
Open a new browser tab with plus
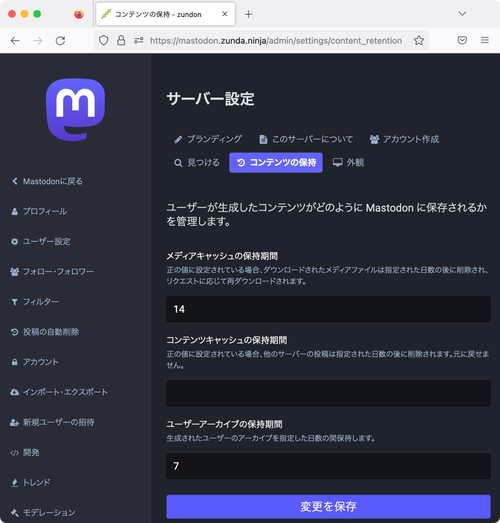[x=248, y=14]
